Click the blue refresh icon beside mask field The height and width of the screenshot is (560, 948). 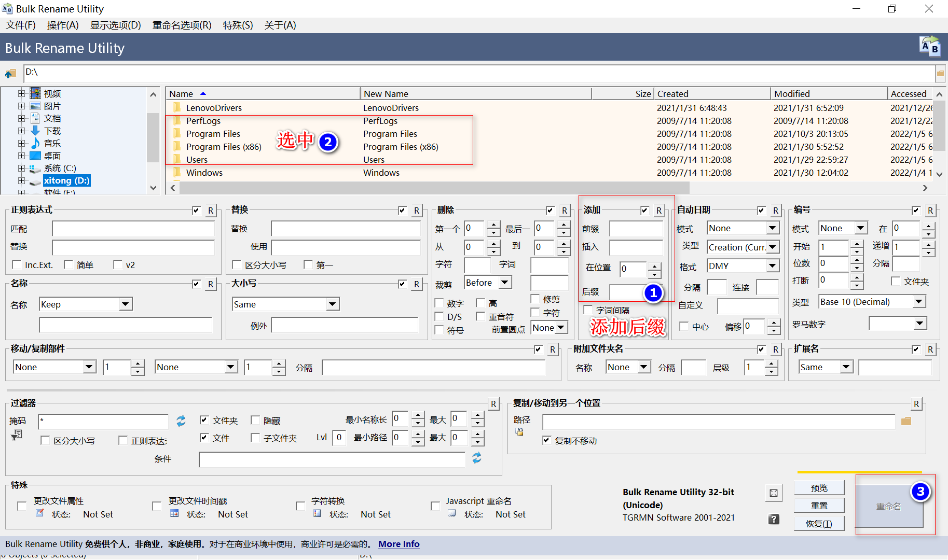181,421
